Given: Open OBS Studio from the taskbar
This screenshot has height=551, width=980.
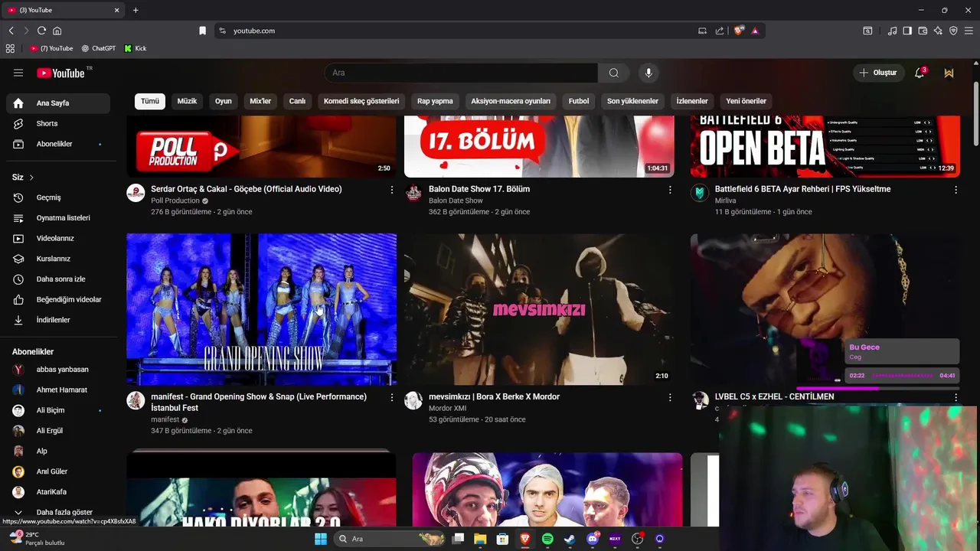Looking at the screenshot, I should tap(637, 539).
